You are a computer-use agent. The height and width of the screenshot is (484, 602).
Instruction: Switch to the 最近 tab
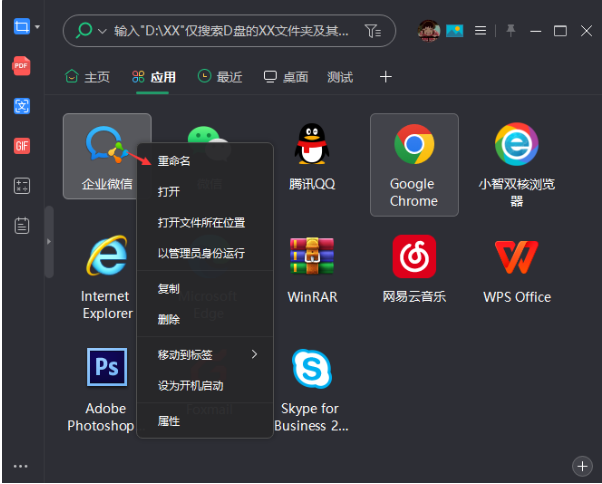coord(220,77)
